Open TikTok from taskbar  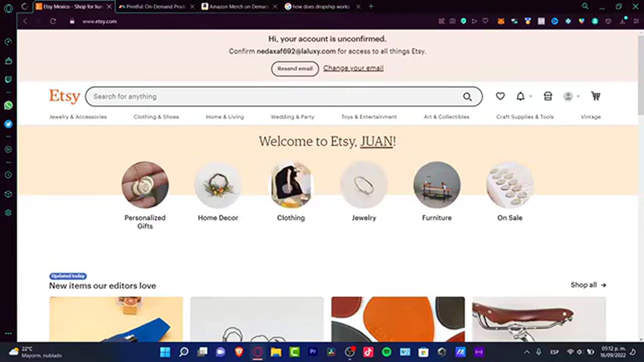(368, 352)
